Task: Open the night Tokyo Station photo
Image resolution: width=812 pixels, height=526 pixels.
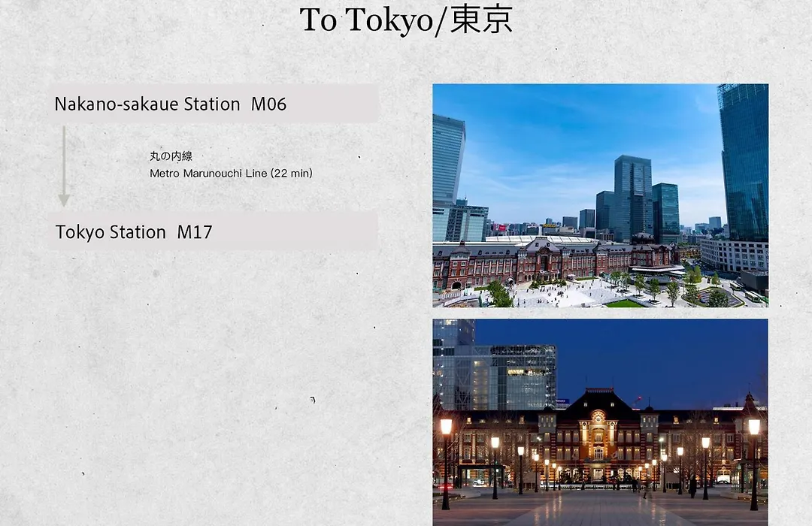Action: point(600,422)
